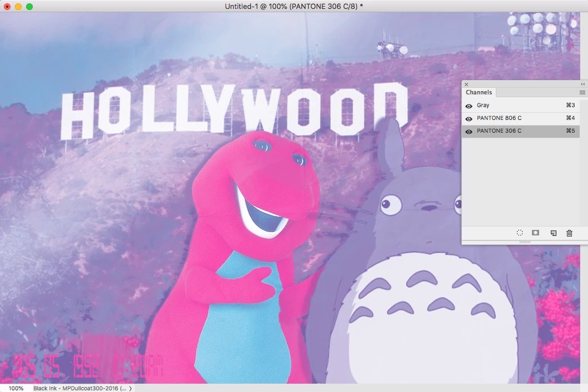Screen dimensions: 588x392
Task: Create new channel icon
Action: pyautogui.click(x=554, y=233)
